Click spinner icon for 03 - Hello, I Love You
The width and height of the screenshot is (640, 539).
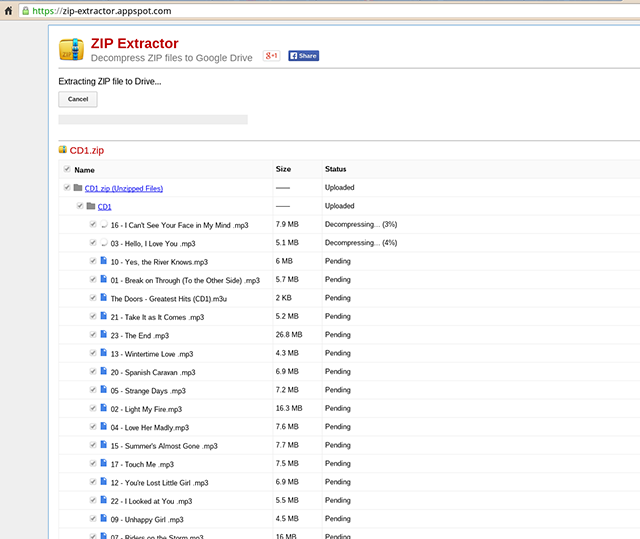coord(104,242)
